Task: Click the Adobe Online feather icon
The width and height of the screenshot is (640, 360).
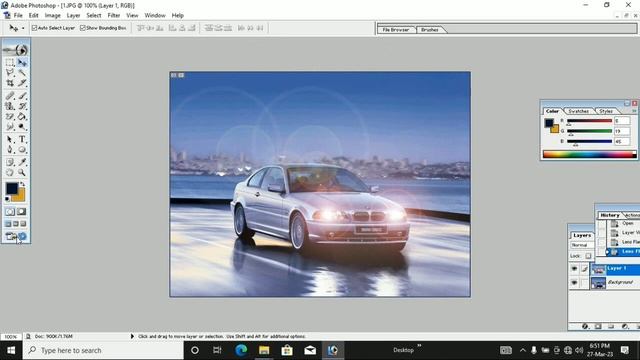Action: click(16, 50)
